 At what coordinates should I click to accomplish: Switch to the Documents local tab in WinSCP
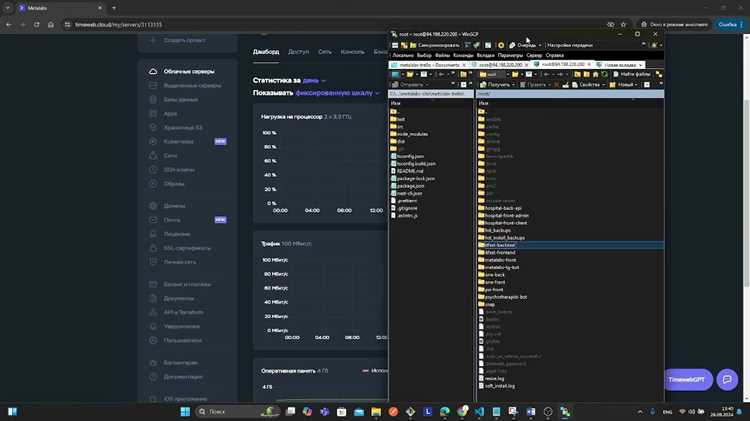428,65
